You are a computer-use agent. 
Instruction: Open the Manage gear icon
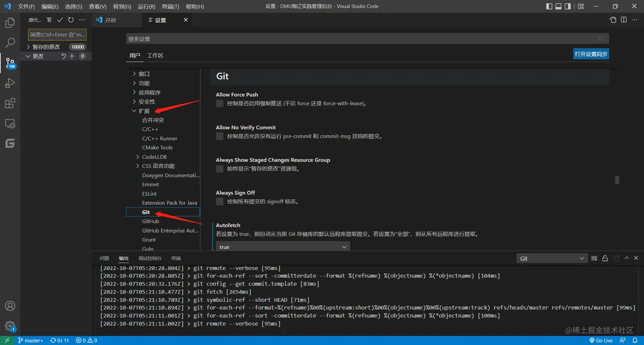click(x=10, y=326)
